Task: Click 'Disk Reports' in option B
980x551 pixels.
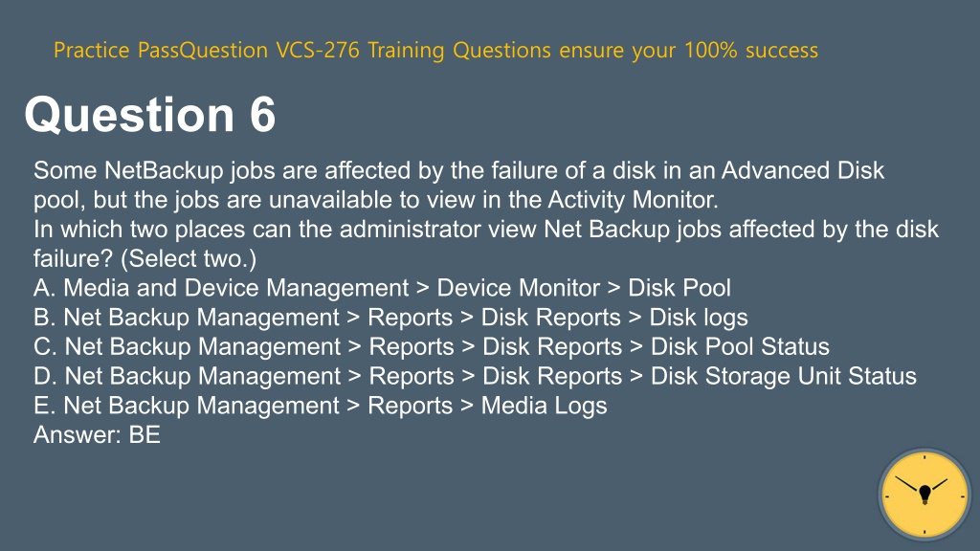Action: pyautogui.click(x=550, y=318)
